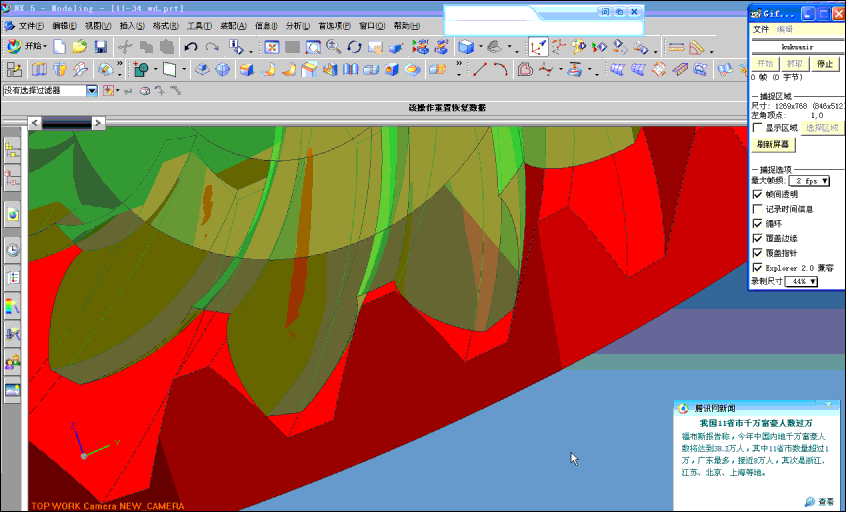Toggle the 覆盖边缘 checkbox

(x=758, y=238)
